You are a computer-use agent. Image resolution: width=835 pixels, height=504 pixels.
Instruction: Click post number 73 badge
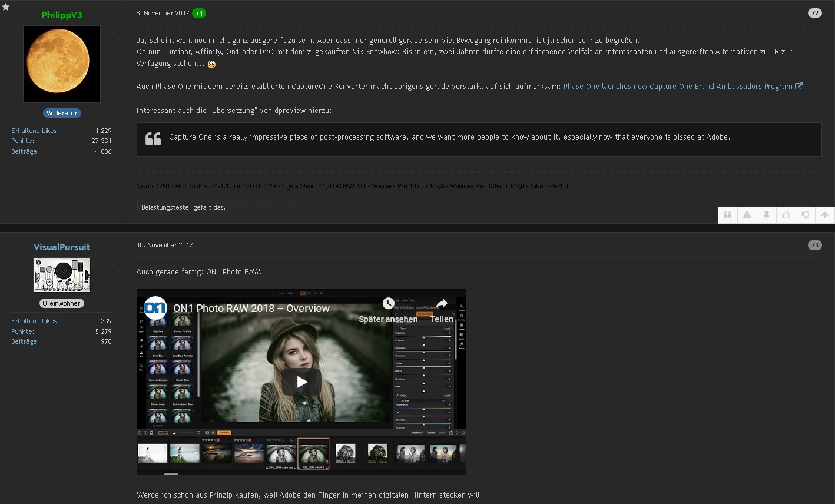815,245
